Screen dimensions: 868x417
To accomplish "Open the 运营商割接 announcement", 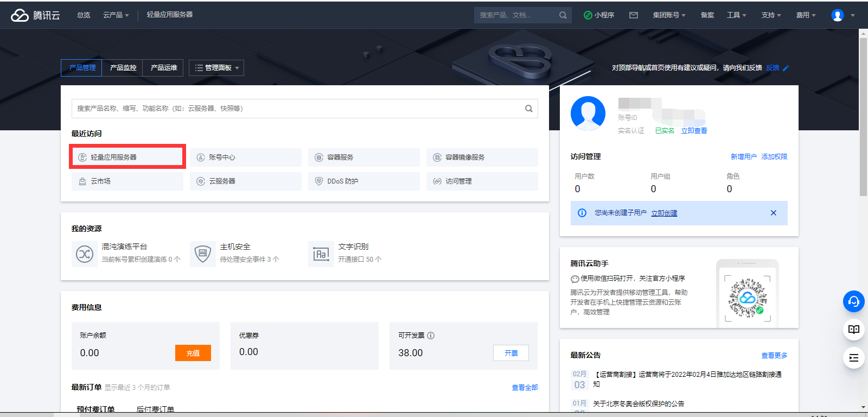I will pos(688,379).
